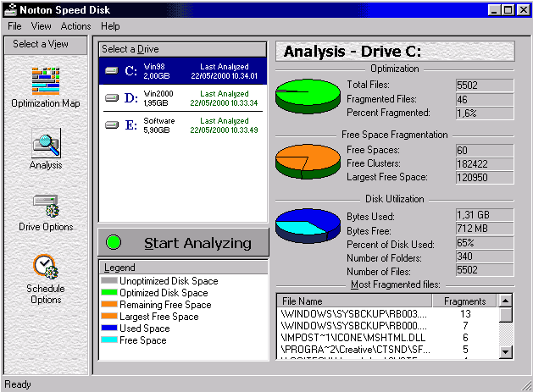This screenshot has height=392, width=533.
Task: Close the Norton Speed Disk window
Action: (523, 10)
